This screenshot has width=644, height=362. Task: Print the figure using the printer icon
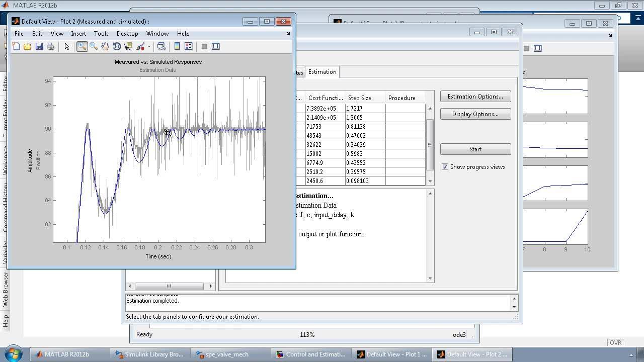50,46
